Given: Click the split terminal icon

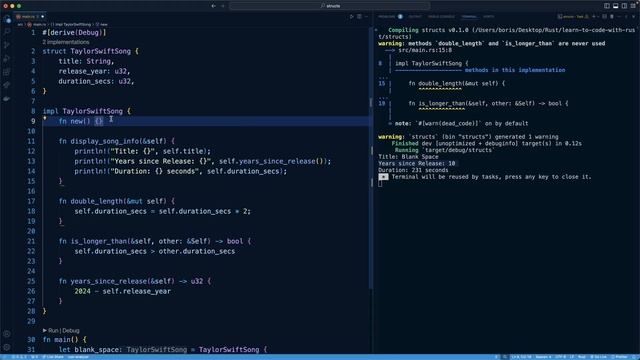Looking at the screenshot, I should tap(604, 17).
